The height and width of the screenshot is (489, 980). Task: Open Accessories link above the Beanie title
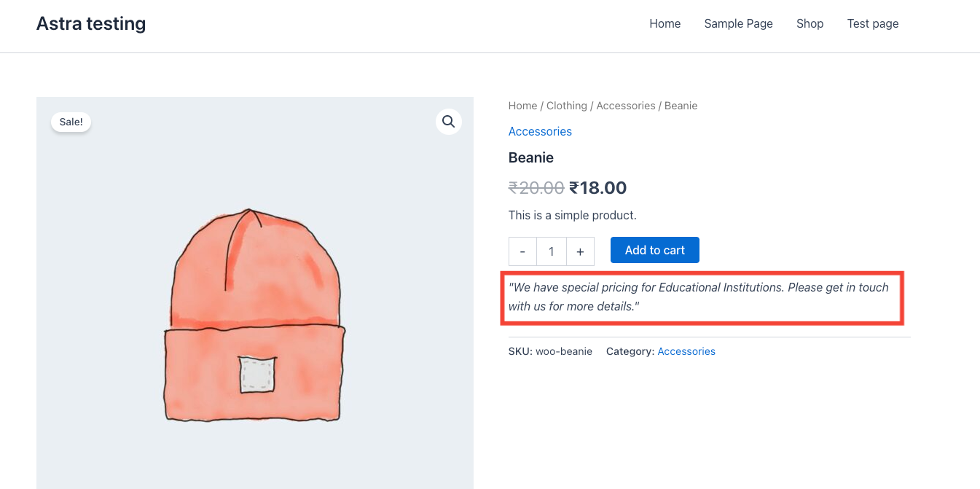point(540,132)
